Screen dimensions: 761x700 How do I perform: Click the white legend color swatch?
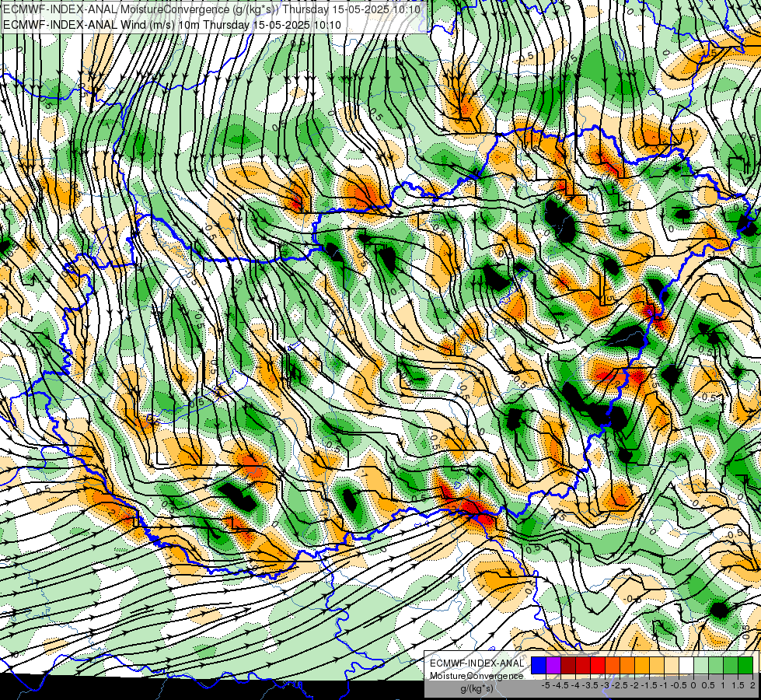coord(686,666)
